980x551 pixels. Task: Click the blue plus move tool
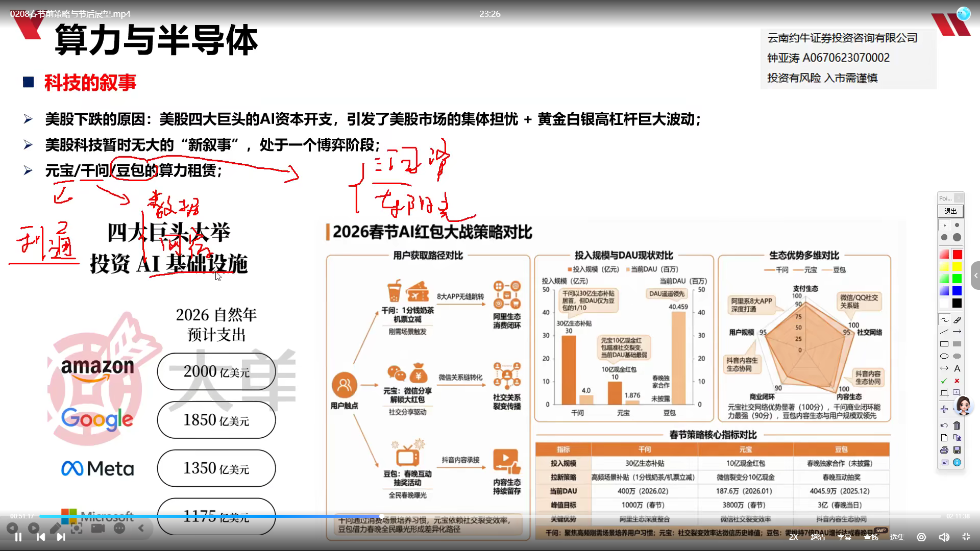(944, 409)
